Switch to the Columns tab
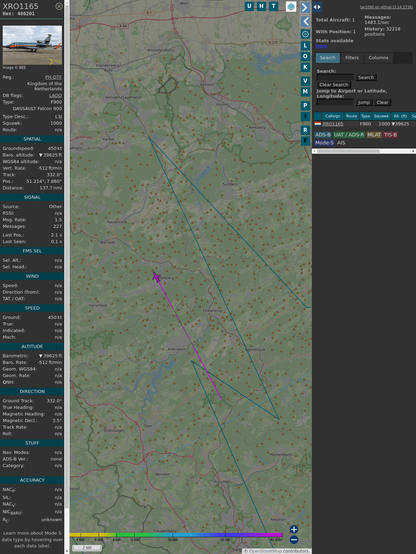 pyautogui.click(x=378, y=58)
